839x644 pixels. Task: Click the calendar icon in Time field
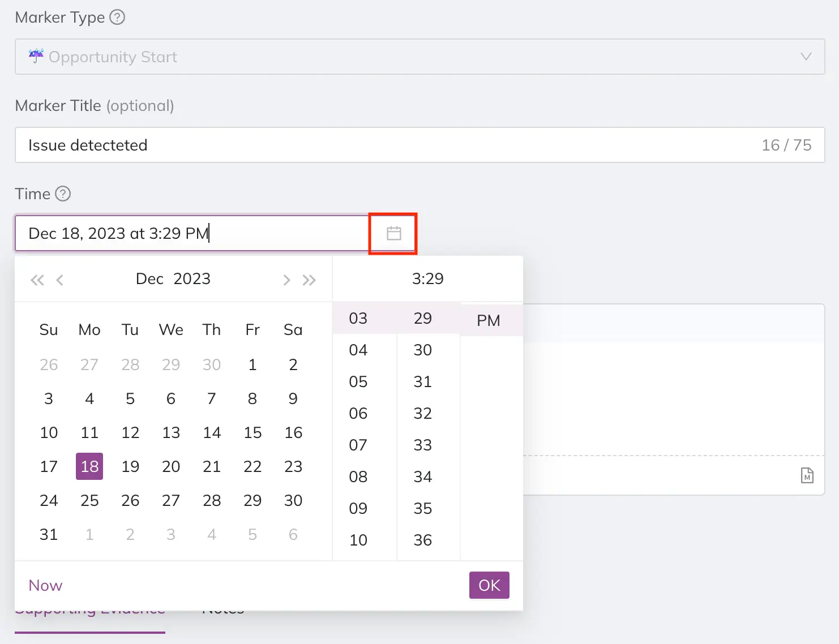394,233
